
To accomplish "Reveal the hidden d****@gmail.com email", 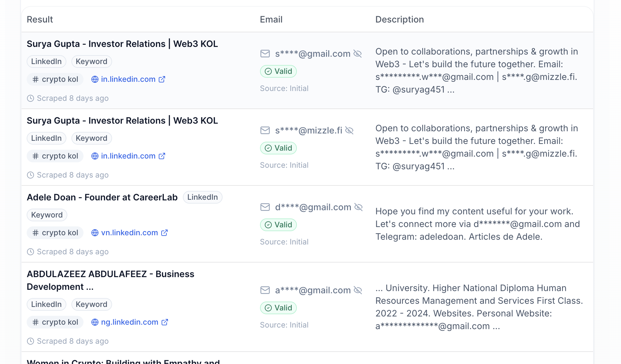I will click(x=358, y=207).
